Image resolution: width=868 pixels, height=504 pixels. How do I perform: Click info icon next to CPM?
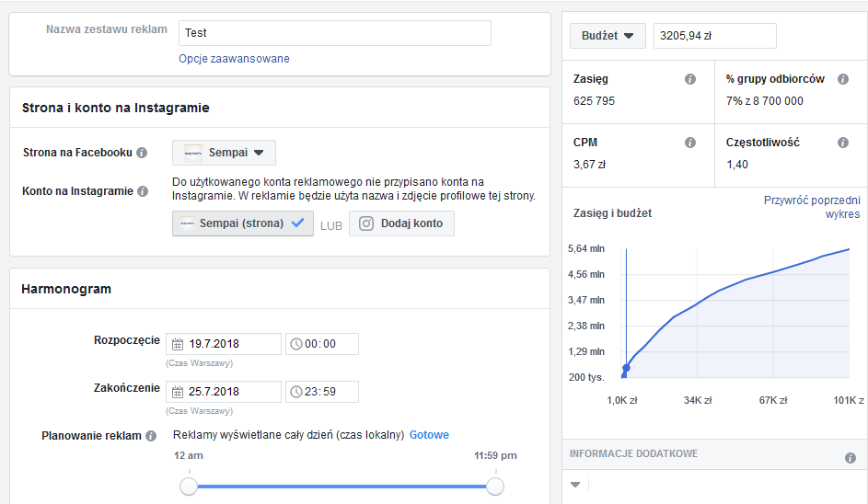(x=690, y=143)
